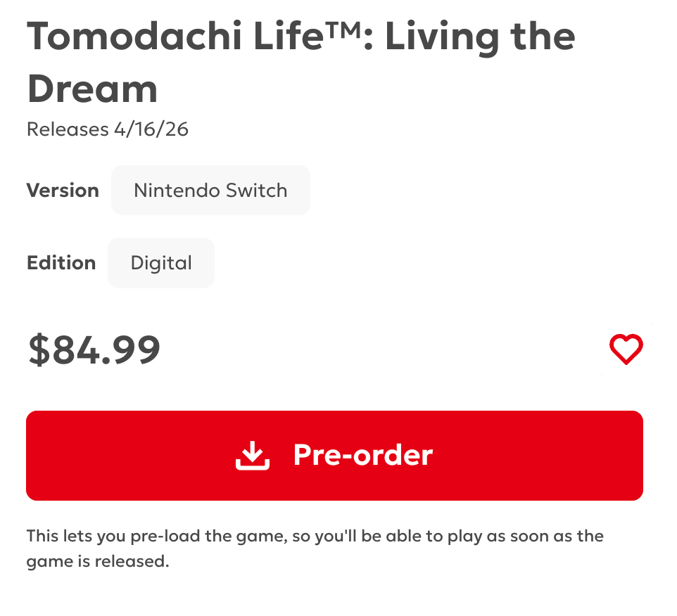The height and width of the screenshot is (616, 677).
Task: Click the left edge of the red Pre-order button
Action: click(x=35, y=456)
